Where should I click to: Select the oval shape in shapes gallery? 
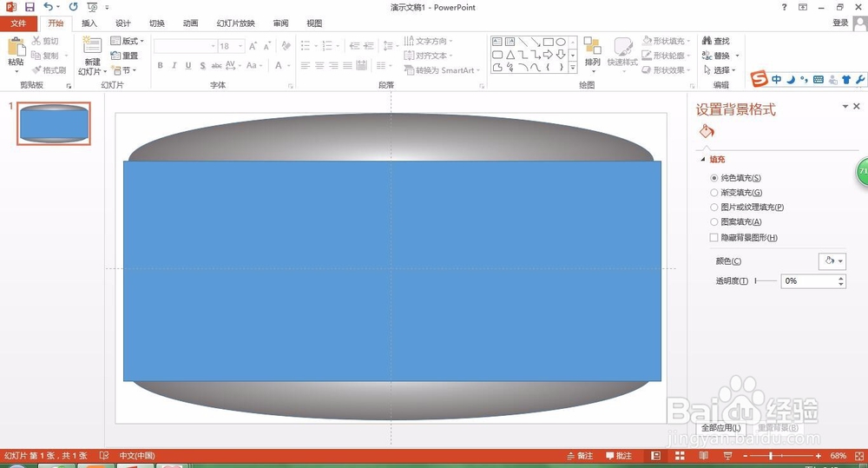[561, 42]
